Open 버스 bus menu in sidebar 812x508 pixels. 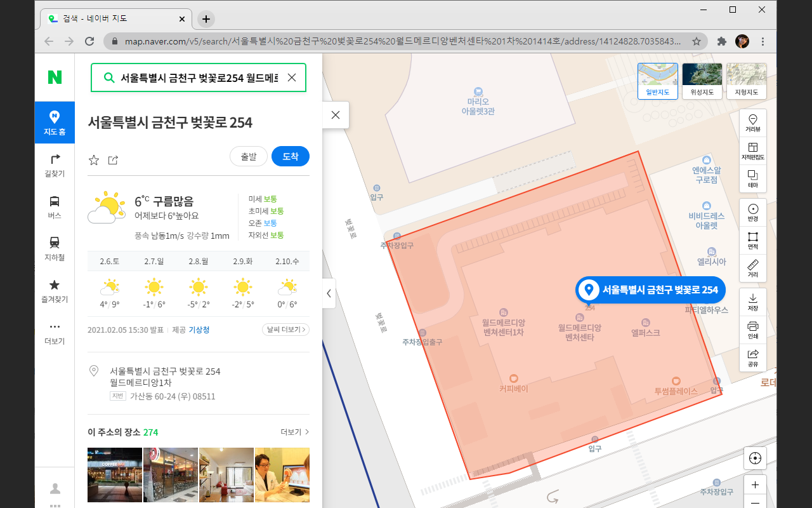click(55, 206)
